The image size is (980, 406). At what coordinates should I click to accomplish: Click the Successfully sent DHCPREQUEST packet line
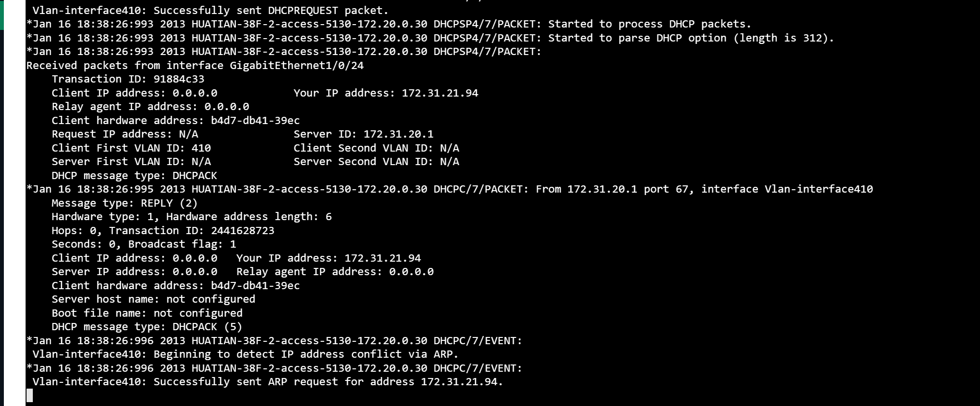[210, 10]
